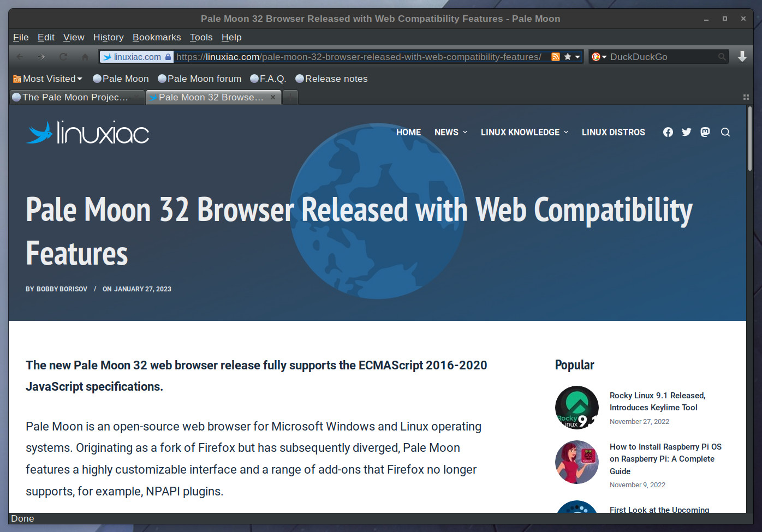Open linuxiac's Mastodon icon
This screenshot has height=532, width=762.
point(705,132)
